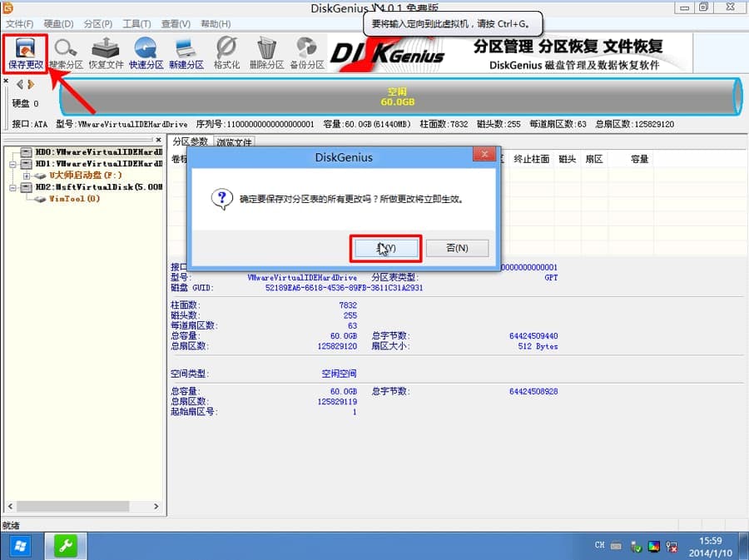The width and height of the screenshot is (749, 560).
Task: Open the green tool icon on taskbar
Action: click(x=64, y=545)
